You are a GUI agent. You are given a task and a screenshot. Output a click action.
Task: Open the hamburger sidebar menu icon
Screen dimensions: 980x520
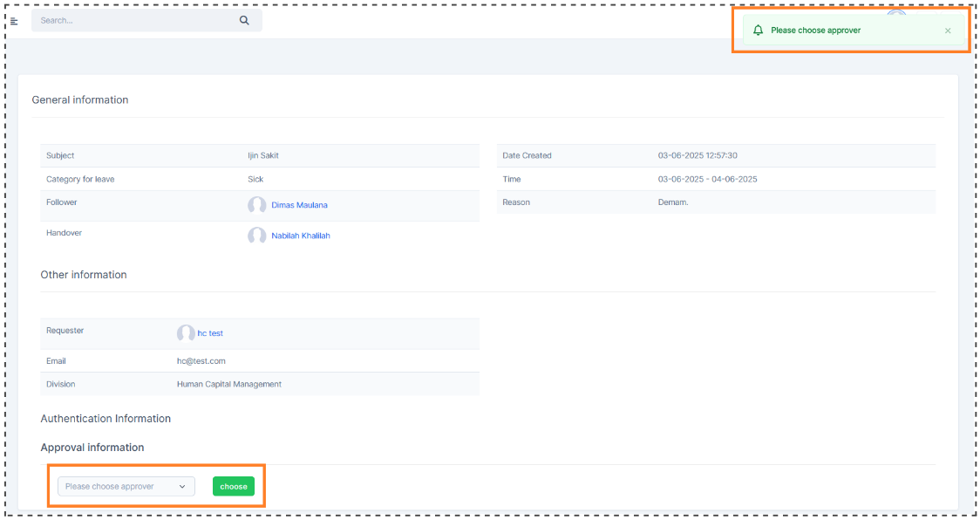pyautogui.click(x=14, y=21)
